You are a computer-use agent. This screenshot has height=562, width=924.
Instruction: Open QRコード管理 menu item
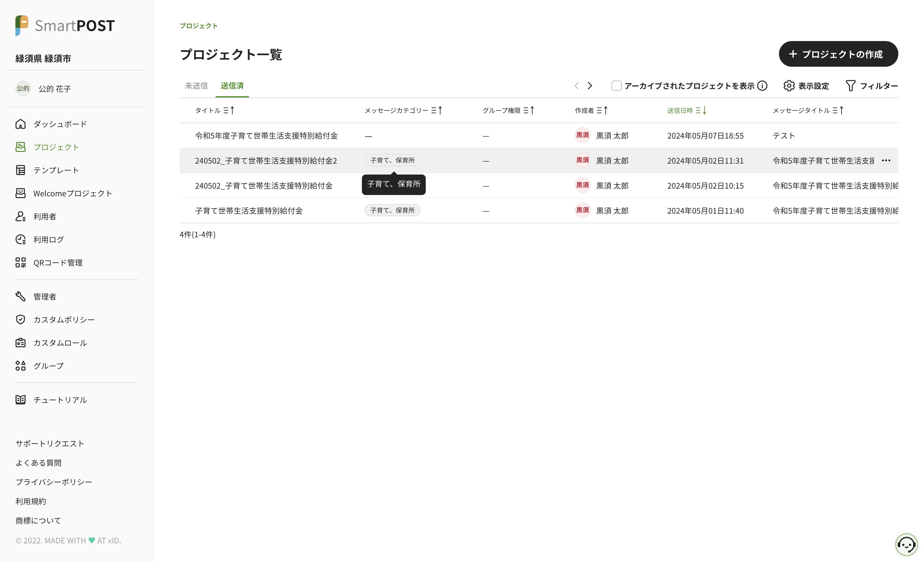point(58,263)
